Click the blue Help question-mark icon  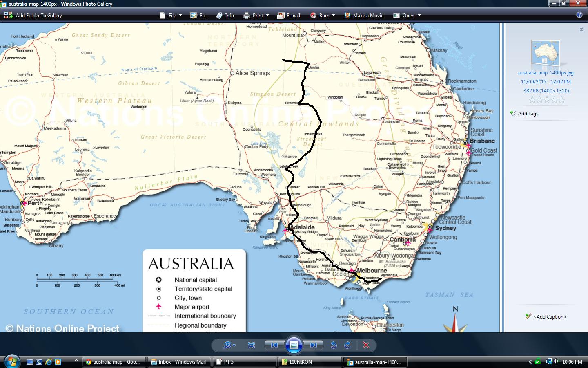click(579, 15)
